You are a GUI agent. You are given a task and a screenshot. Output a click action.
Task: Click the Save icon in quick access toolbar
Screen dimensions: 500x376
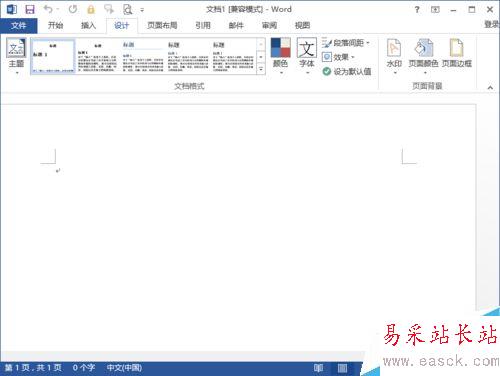coord(30,9)
